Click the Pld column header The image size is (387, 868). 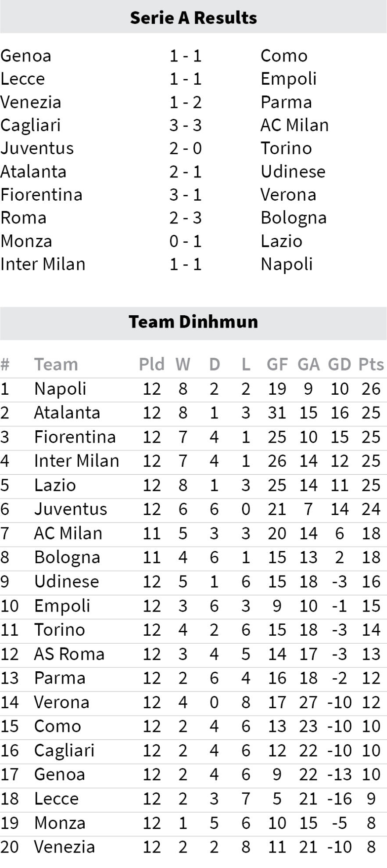(151, 364)
